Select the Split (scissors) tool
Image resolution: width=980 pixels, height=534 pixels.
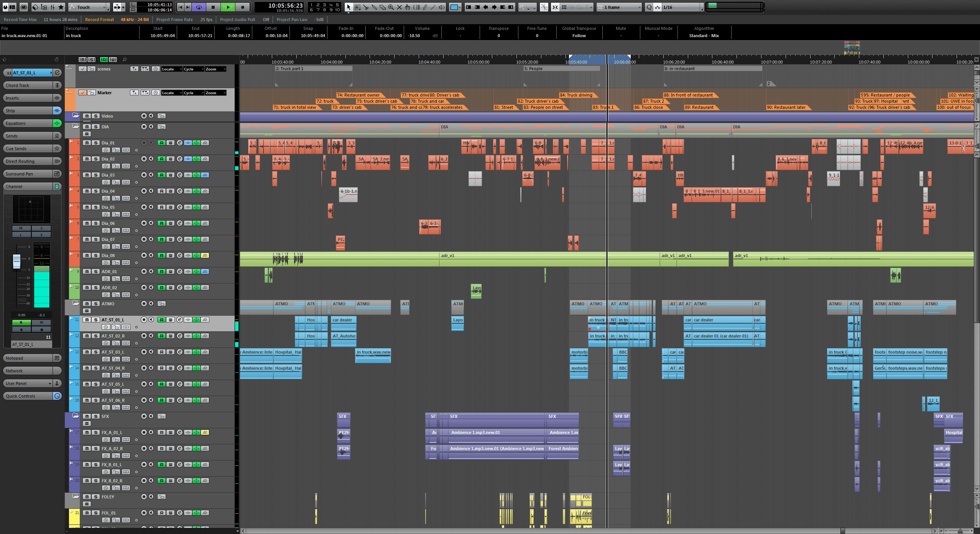[367, 7]
